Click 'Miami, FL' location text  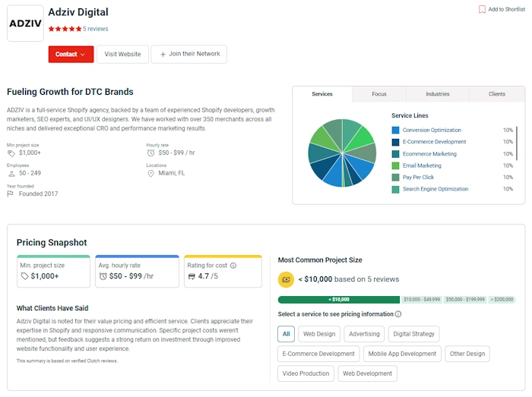click(172, 173)
